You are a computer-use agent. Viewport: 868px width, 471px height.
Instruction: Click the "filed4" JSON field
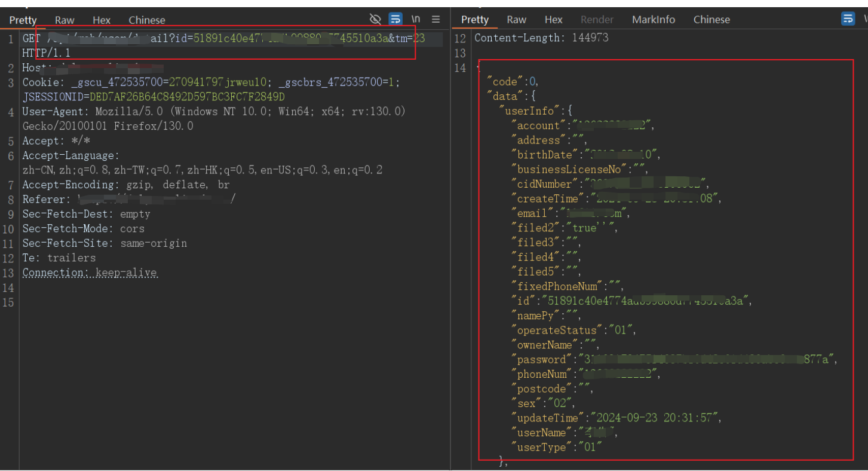545,258
